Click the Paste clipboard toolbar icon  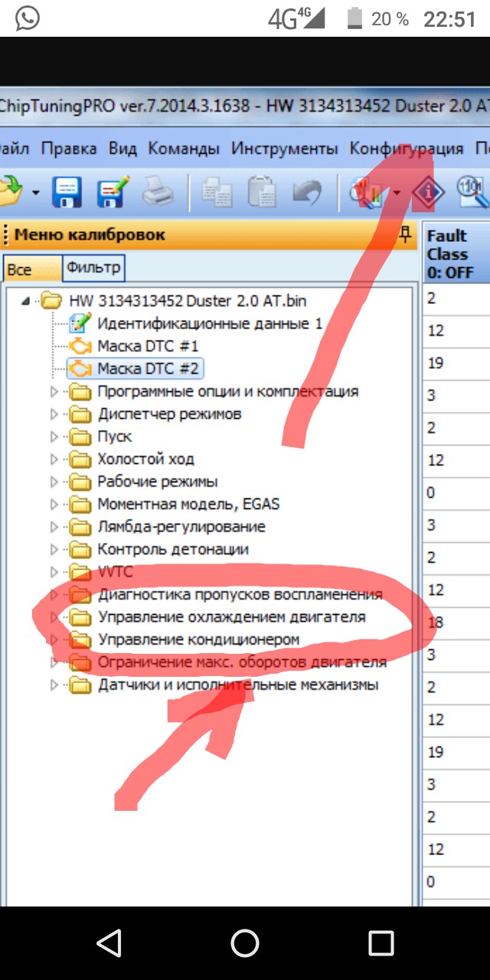(261, 191)
